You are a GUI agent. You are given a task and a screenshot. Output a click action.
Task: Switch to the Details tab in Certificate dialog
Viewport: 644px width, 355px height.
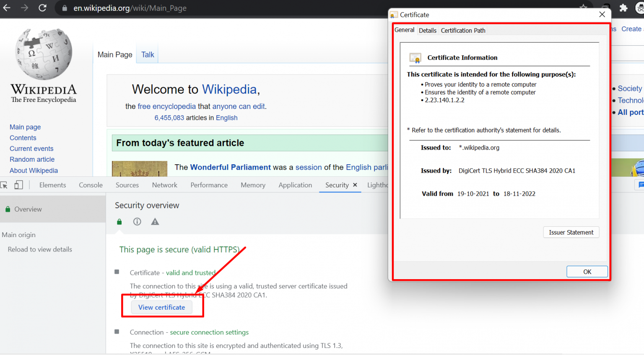(428, 30)
